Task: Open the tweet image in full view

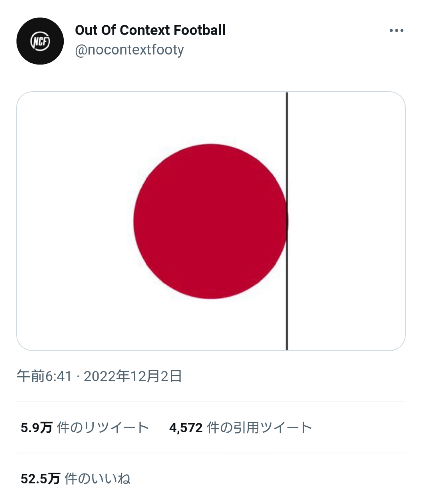Action: [211, 221]
